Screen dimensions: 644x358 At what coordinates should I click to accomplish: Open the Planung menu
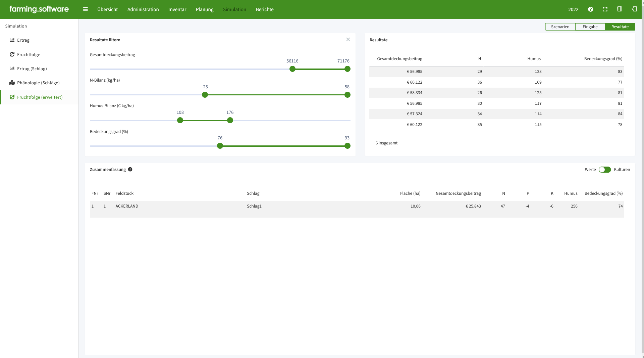pos(205,9)
